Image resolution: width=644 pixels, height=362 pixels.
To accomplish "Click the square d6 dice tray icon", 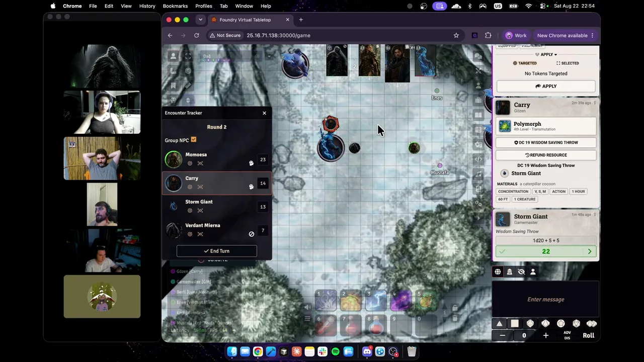I will [x=515, y=324].
